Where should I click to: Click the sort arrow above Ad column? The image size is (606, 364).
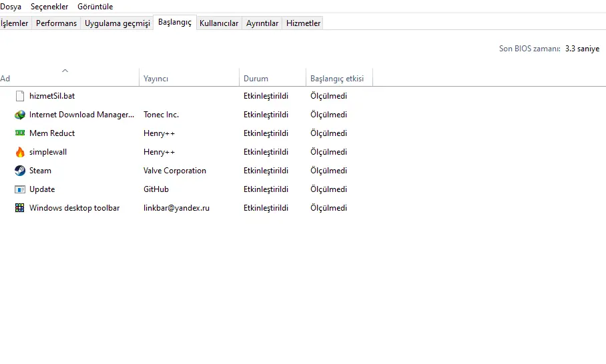pyautogui.click(x=65, y=71)
